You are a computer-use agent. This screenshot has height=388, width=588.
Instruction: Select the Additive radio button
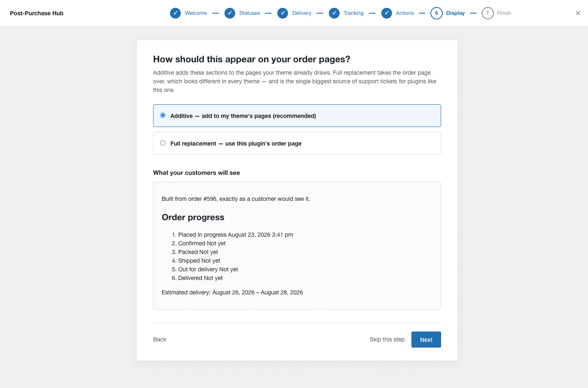coord(163,115)
